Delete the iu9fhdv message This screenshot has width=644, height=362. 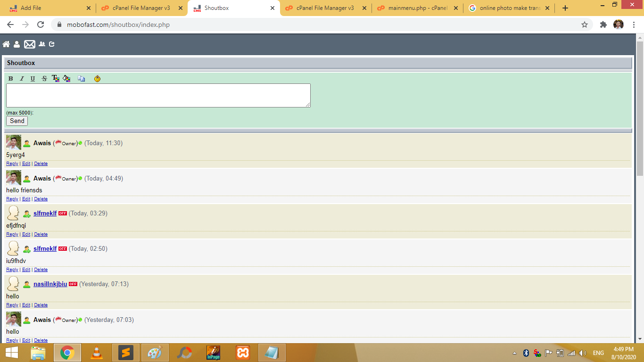(x=41, y=270)
